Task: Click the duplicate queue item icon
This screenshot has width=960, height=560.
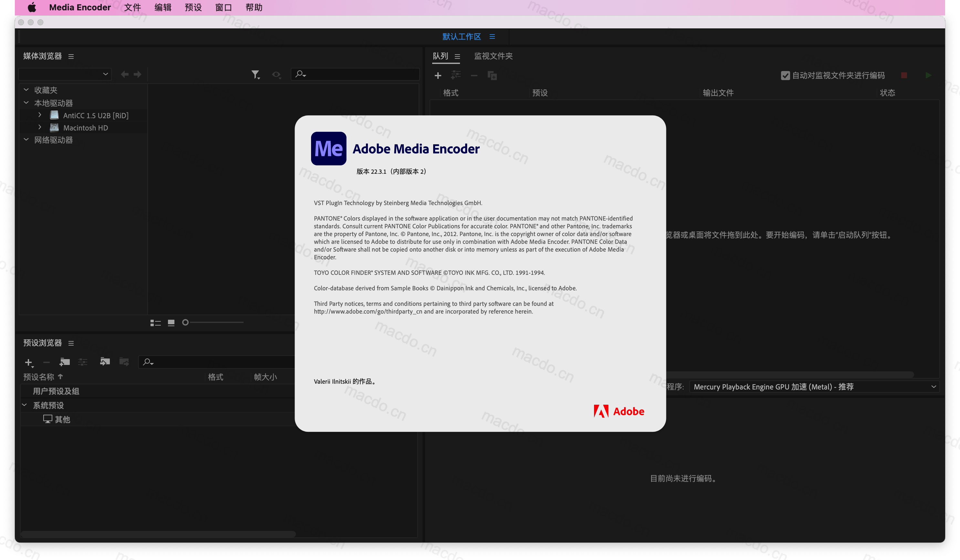Action: pyautogui.click(x=492, y=76)
